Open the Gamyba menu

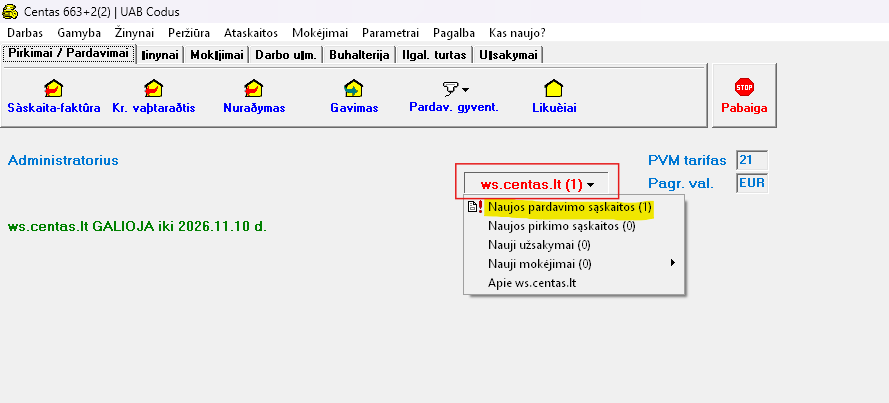point(79,33)
